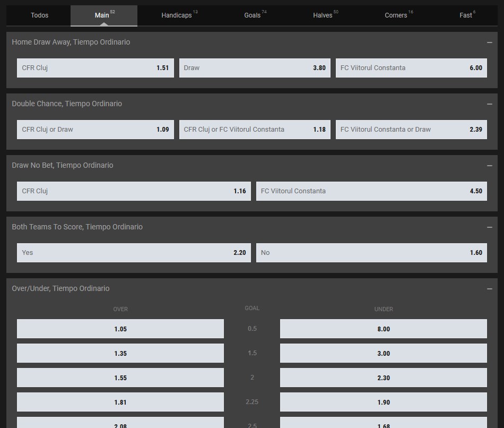This screenshot has height=428, width=504.
Task: Collapse the Home Draw Away section
Action: pyautogui.click(x=489, y=42)
